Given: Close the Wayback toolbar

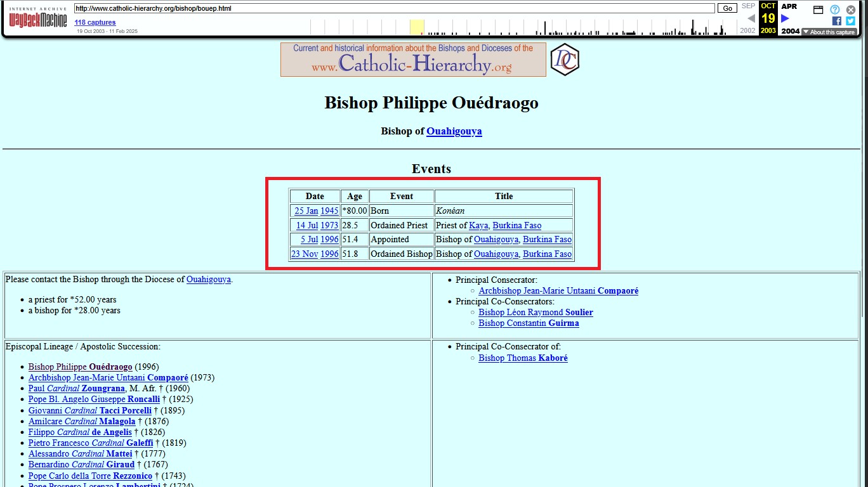Looking at the screenshot, I should [x=851, y=10].
